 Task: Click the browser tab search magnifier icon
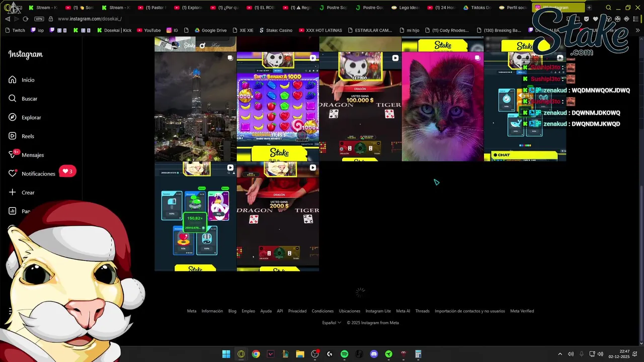(x=608, y=8)
